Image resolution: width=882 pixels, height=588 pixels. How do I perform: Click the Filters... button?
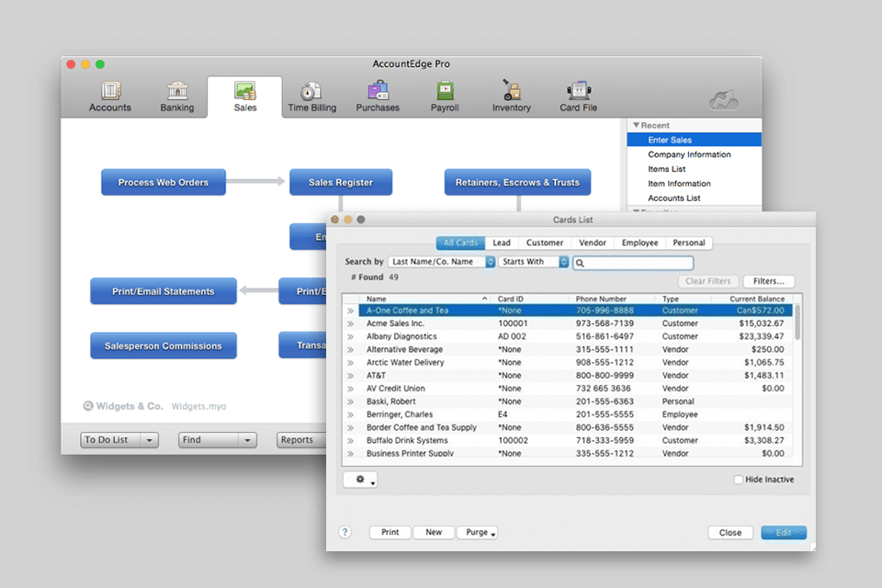coord(769,281)
